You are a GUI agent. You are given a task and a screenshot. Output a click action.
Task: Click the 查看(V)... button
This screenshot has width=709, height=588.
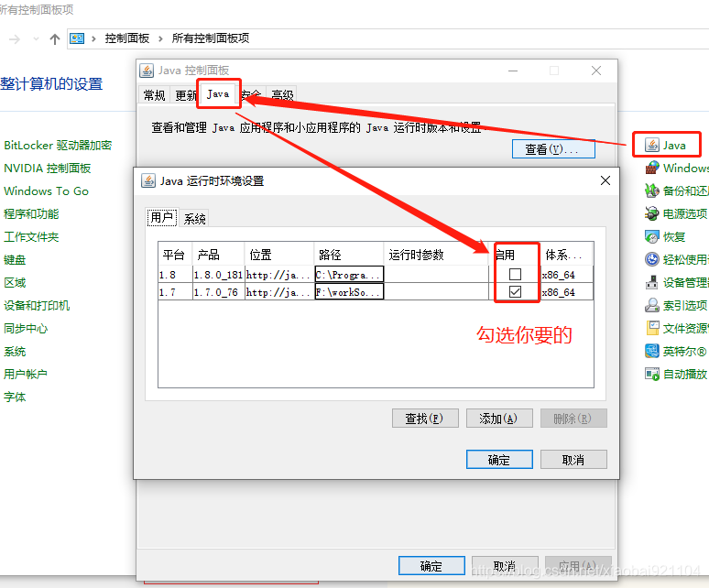[x=553, y=149]
